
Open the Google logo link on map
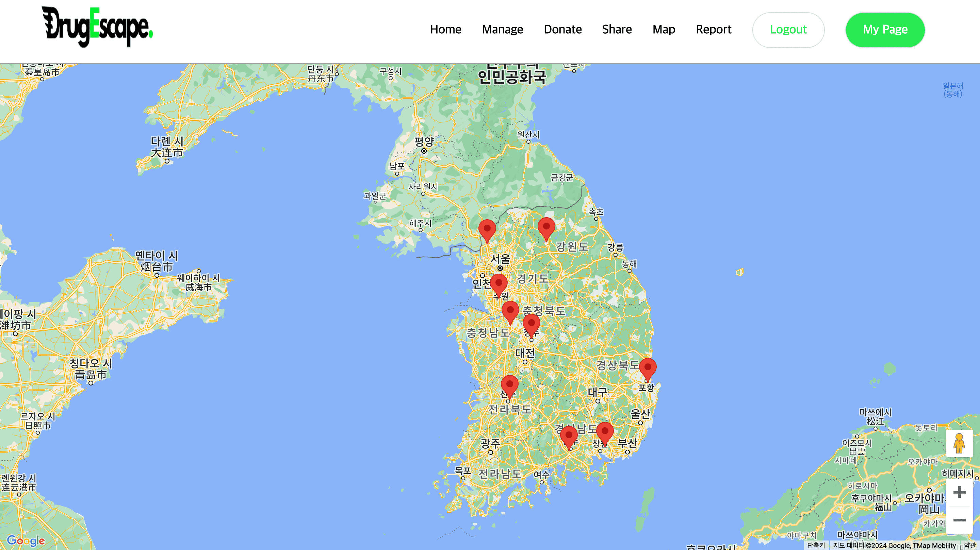tap(26, 540)
